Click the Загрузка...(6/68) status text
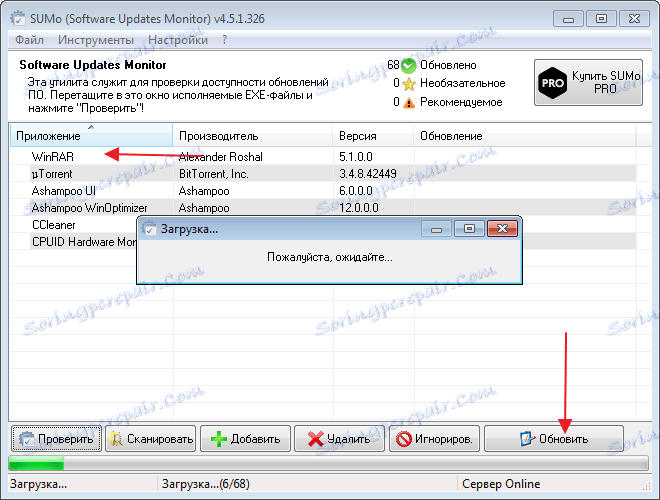660x500 pixels. coord(205,484)
